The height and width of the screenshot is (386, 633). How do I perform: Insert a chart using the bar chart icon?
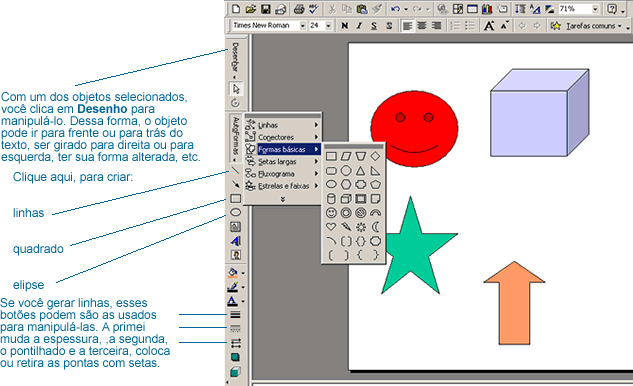pyautogui.click(x=487, y=8)
